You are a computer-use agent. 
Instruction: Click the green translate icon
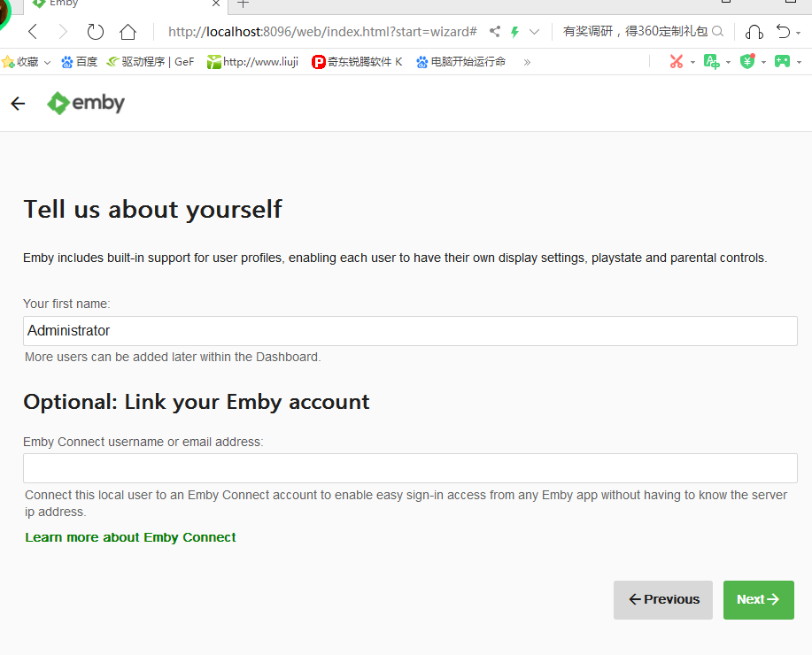pos(712,62)
